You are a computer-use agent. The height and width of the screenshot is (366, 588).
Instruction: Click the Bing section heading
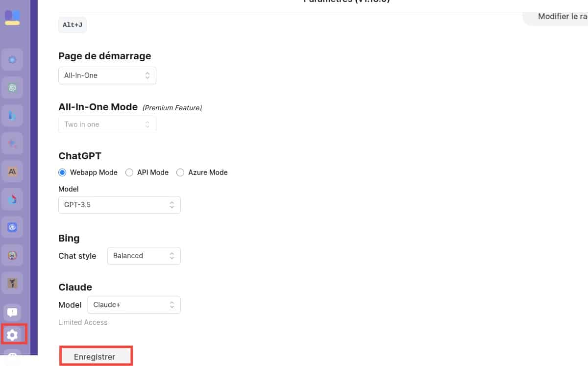click(x=69, y=239)
